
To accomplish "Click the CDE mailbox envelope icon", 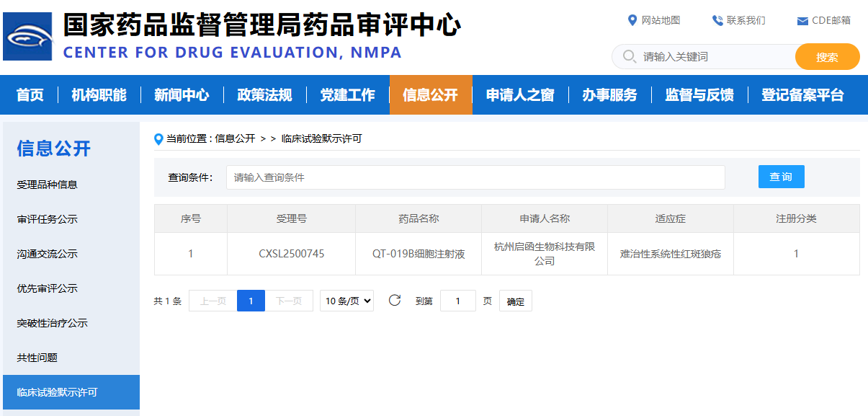I will (x=802, y=21).
